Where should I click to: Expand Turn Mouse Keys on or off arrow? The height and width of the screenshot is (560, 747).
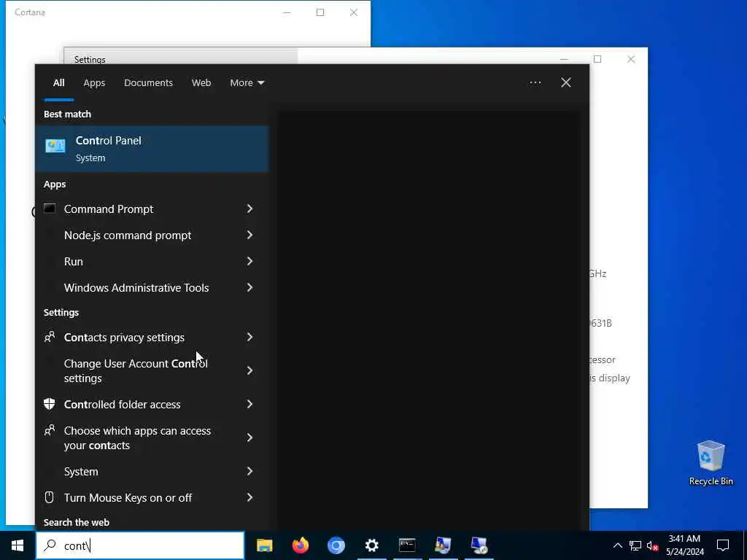[x=249, y=497]
